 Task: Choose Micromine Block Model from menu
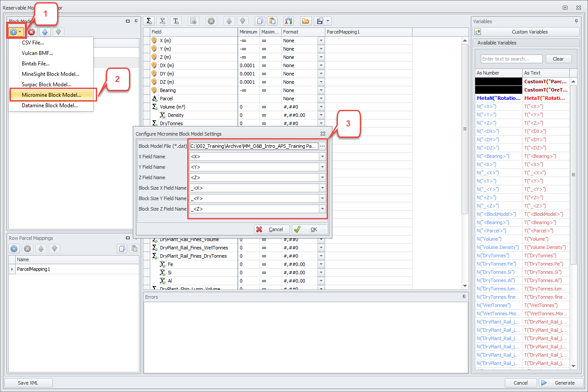tap(51, 95)
